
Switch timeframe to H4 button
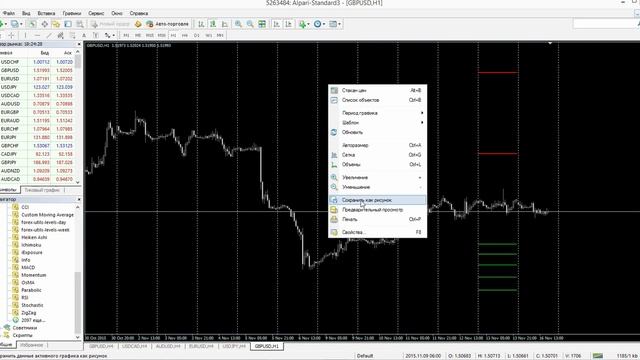click(185, 36)
